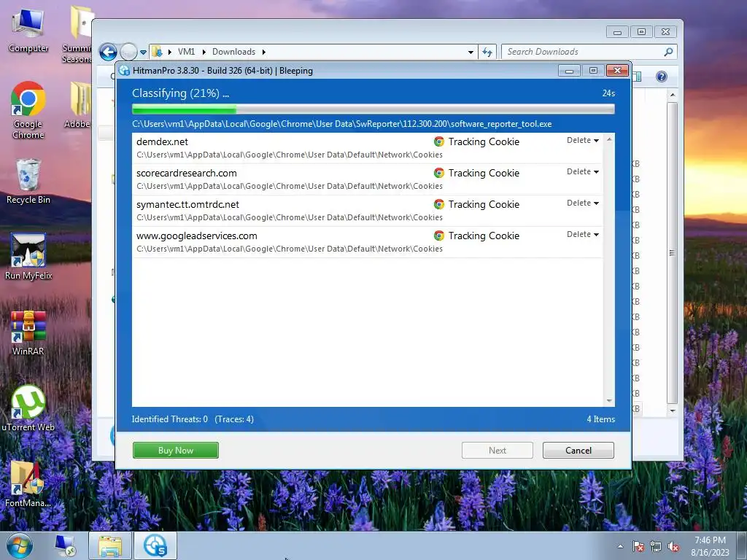Open the WinRAR desktop shortcut
The width and height of the screenshot is (747, 560).
click(x=28, y=332)
